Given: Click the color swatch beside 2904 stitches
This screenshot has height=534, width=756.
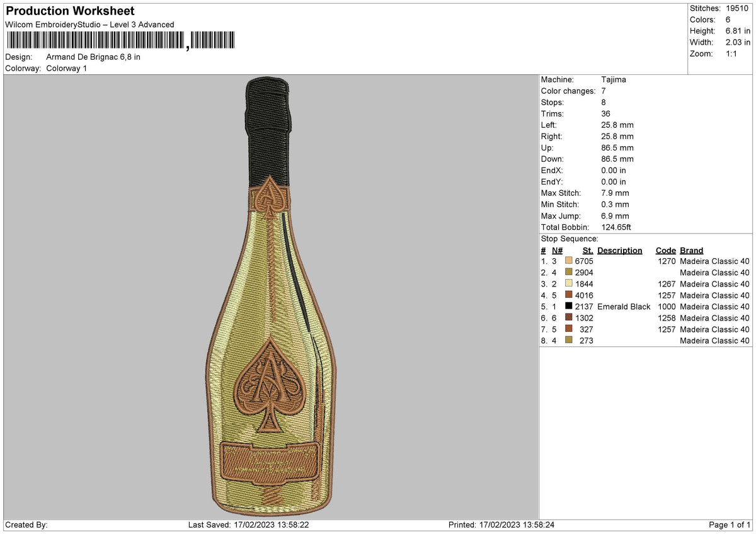Looking at the screenshot, I should [x=569, y=273].
